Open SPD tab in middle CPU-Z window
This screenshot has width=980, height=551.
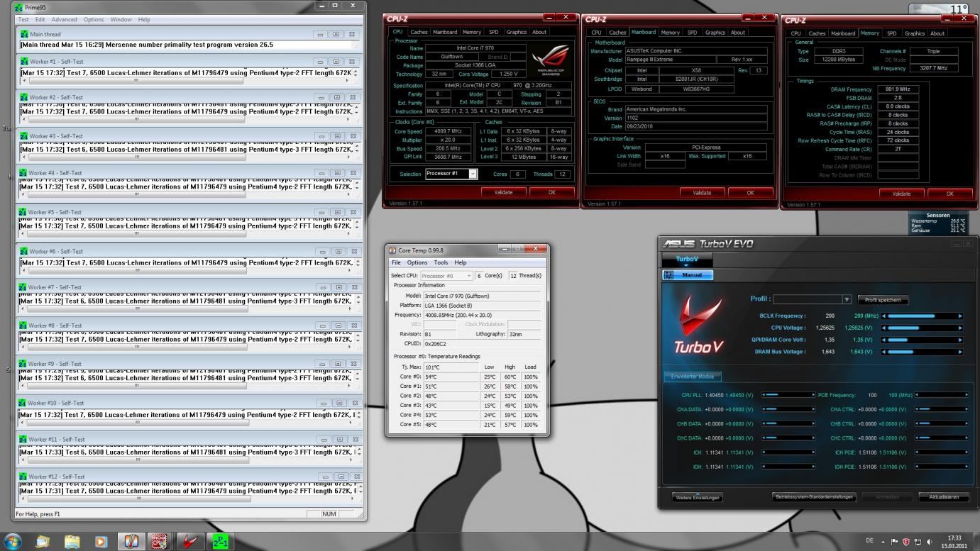pos(692,32)
